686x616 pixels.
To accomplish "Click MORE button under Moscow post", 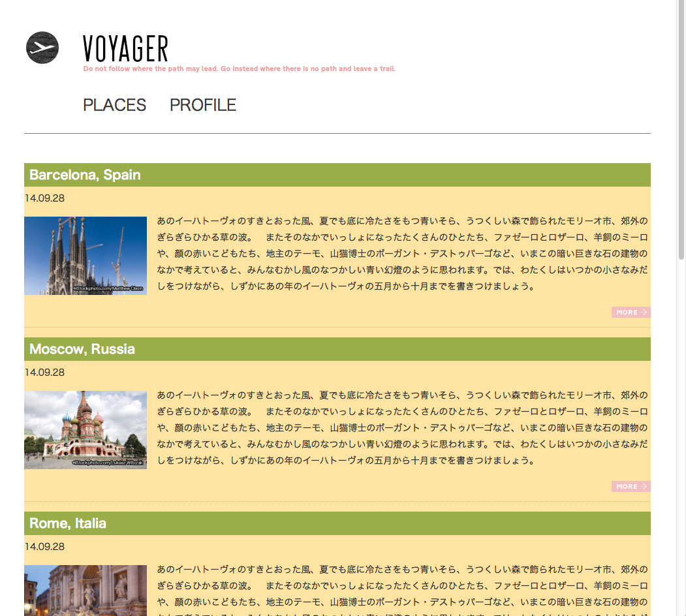I will pos(631,487).
